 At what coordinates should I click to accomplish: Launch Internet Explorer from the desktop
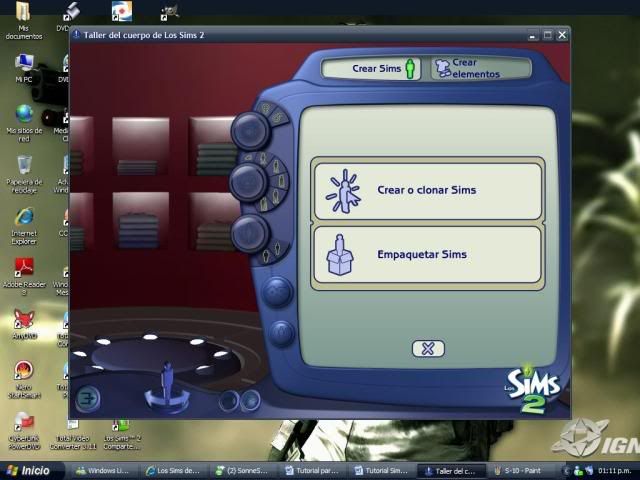[x=24, y=226]
